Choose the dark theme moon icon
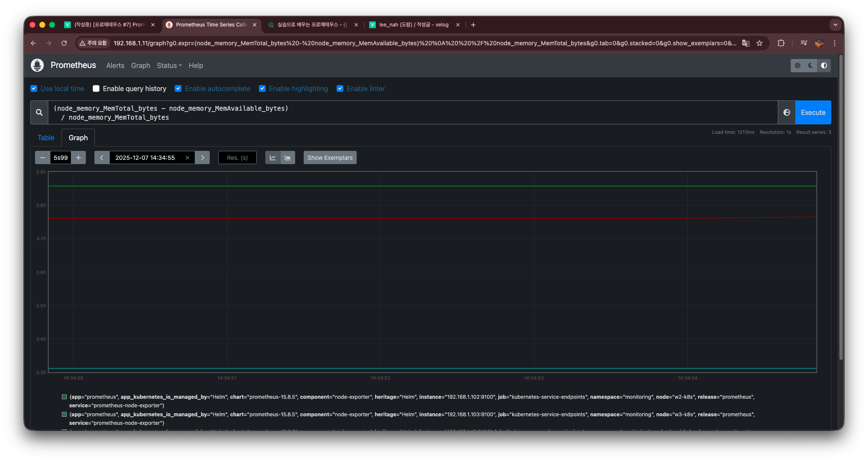This screenshot has width=868, height=462. click(x=810, y=65)
